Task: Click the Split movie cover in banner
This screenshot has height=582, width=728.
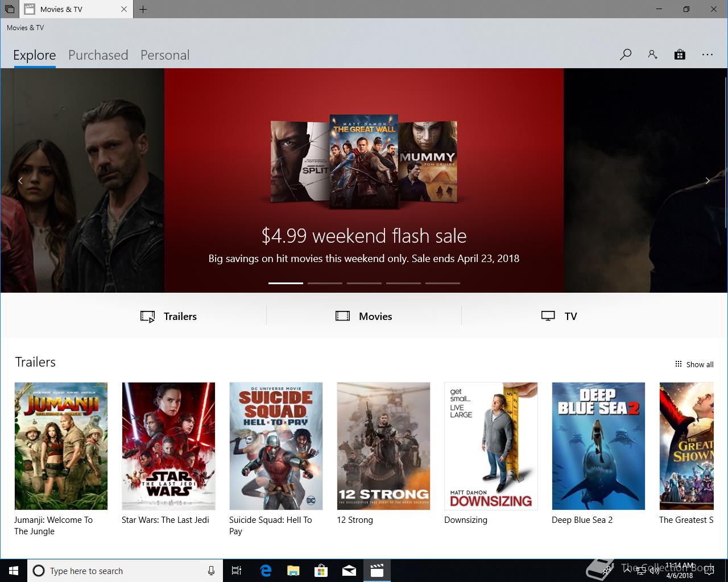Action: (x=300, y=162)
